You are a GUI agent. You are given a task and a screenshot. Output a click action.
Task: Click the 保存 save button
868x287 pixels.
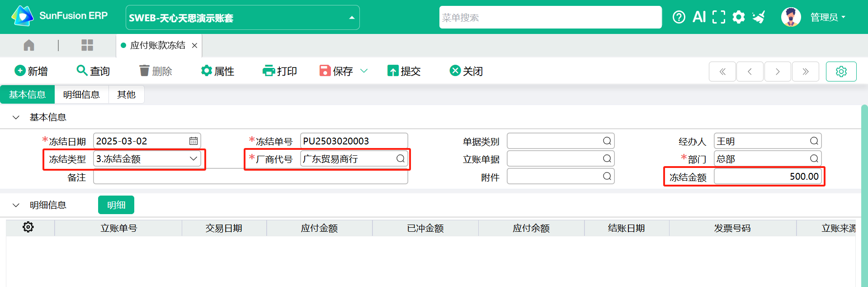[x=336, y=71]
